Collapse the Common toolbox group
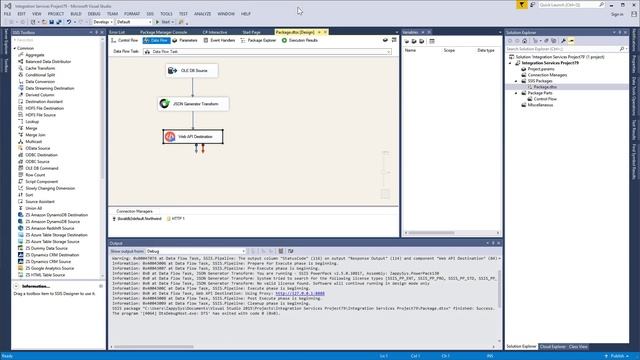640x360 pixels. (x=15, y=48)
